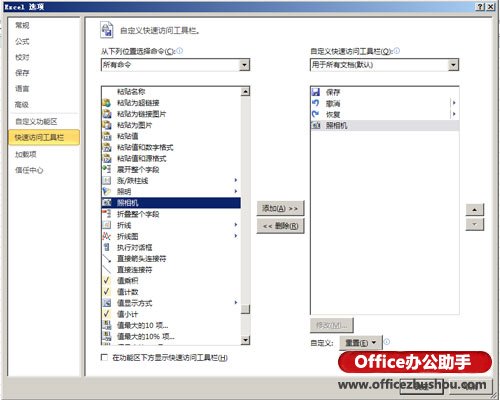Open the 校对 options category
This screenshot has height=400, width=500.
pos(22,57)
